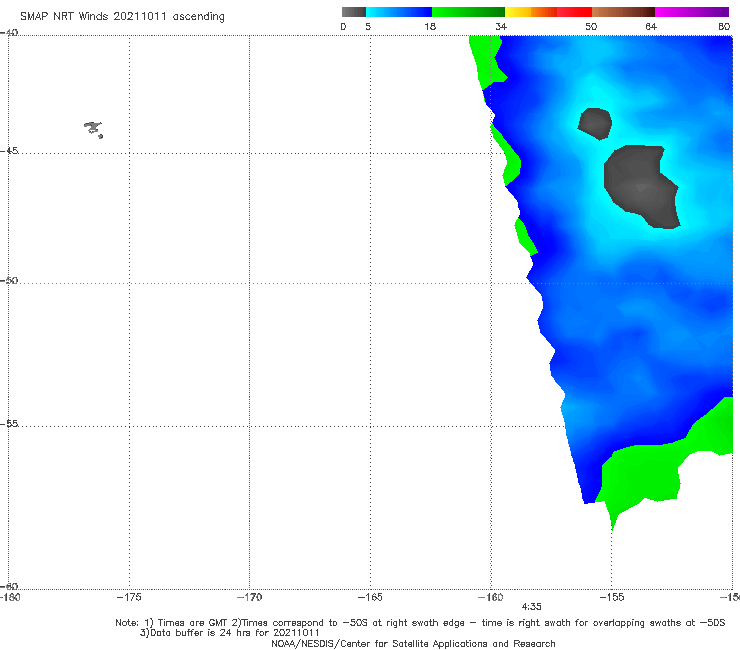
Task: Click the small island outline near -45 latitude
Action: 94,129
